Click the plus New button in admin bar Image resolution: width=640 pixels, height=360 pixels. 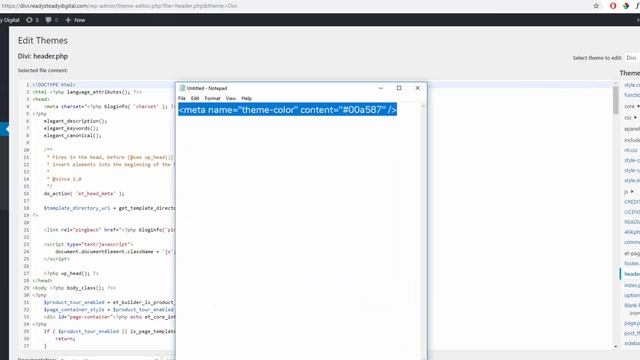(75, 20)
